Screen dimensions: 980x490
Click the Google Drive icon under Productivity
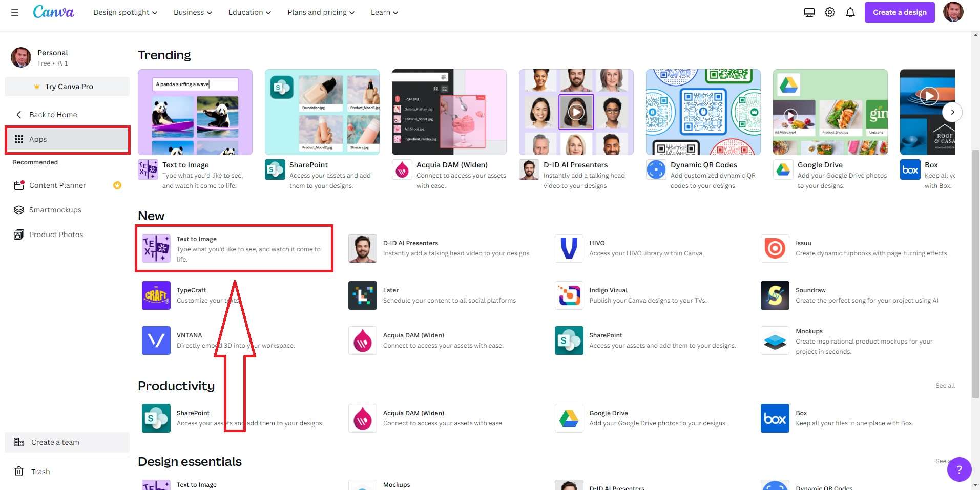coord(569,418)
